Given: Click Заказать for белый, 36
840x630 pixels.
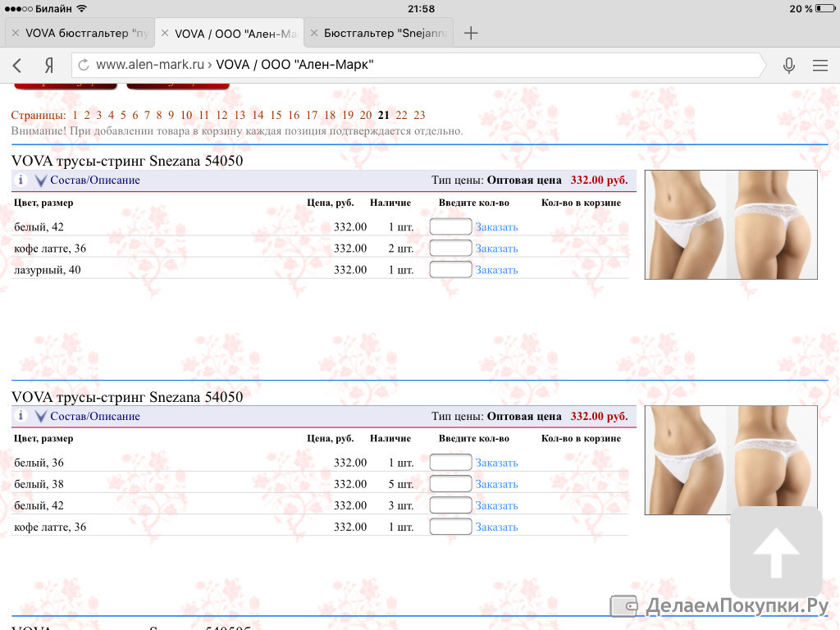Looking at the screenshot, I should [x=496, y=463].
